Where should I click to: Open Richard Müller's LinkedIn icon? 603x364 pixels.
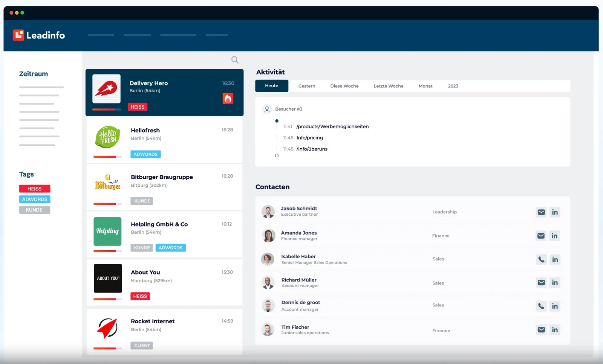pos(555,283)
